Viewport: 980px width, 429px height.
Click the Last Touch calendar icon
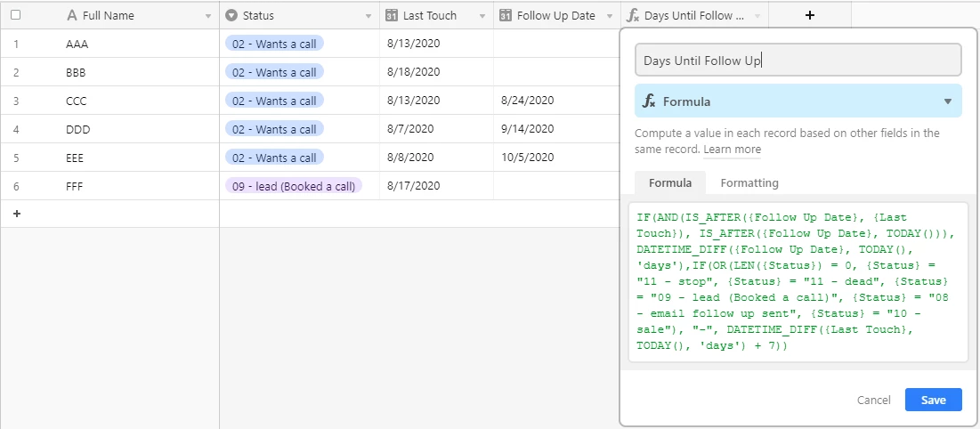(x=392, y=16)
